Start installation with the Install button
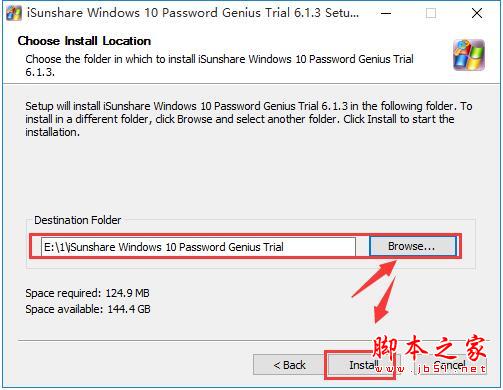This screenshot has height=390, width=503. tap(362, 365)
